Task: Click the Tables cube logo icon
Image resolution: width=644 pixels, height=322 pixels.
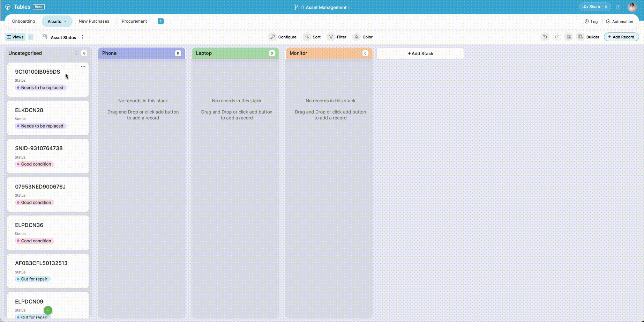Action: (x=8, y=7)
